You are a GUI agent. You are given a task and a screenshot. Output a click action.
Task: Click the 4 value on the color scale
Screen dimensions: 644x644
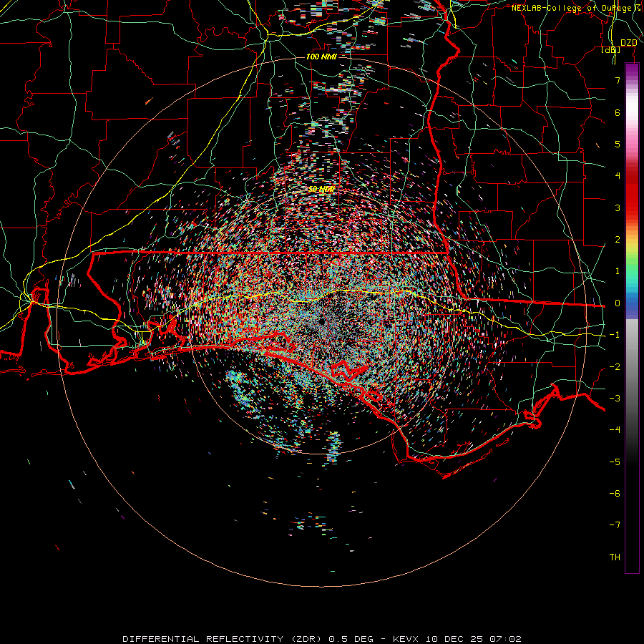(618, 176)
